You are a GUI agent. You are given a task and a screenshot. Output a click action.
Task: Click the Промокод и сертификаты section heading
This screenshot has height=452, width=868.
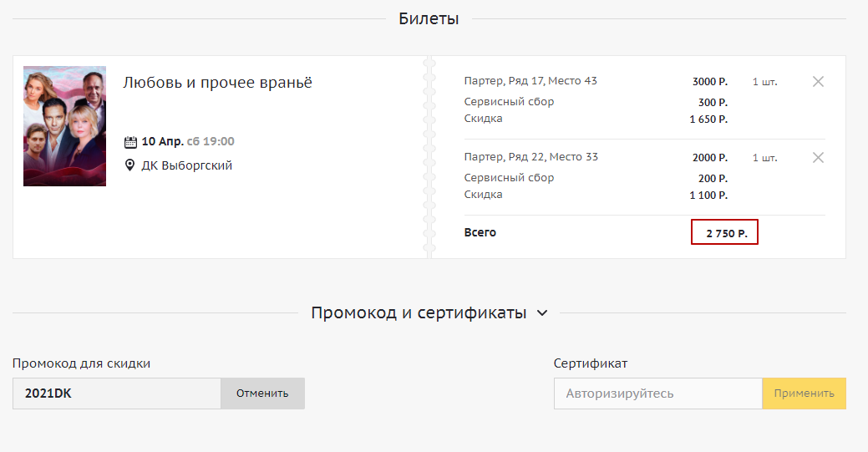click(419, 313)
